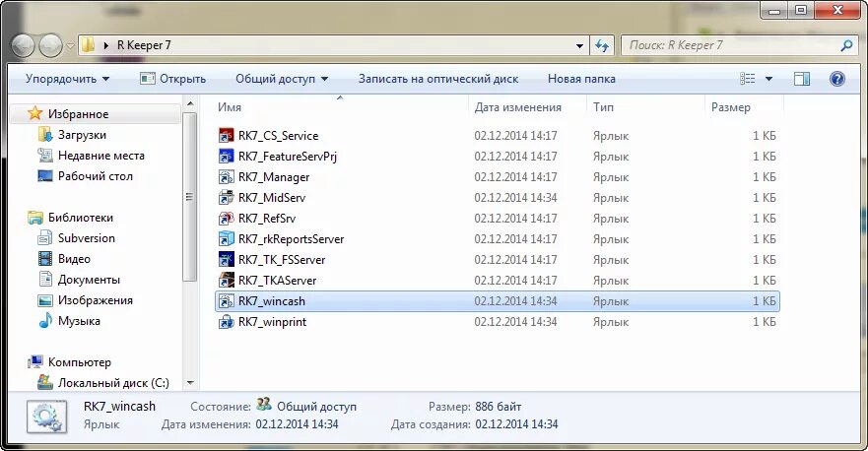Image resolution: width=868 pixels, height=451 pixels.
Task: Click the search magnifier icon
Action: pos(846,45)
